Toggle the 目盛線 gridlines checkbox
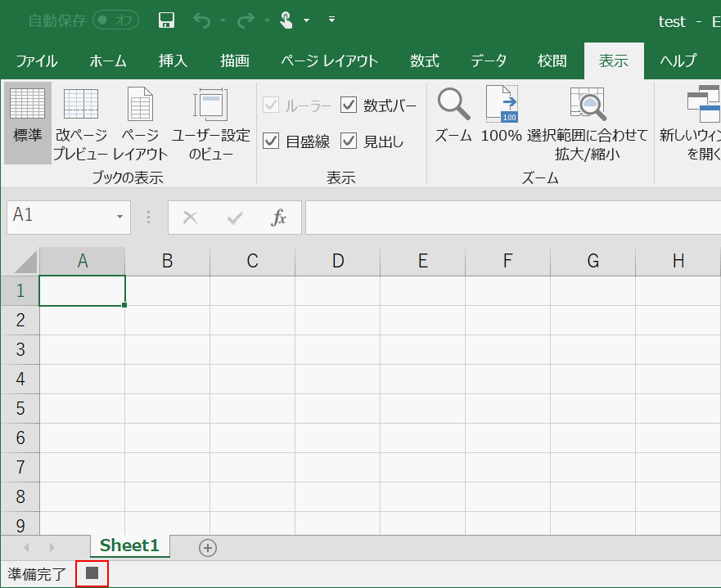This screenshot has width=721, height=588. point(270,141)
